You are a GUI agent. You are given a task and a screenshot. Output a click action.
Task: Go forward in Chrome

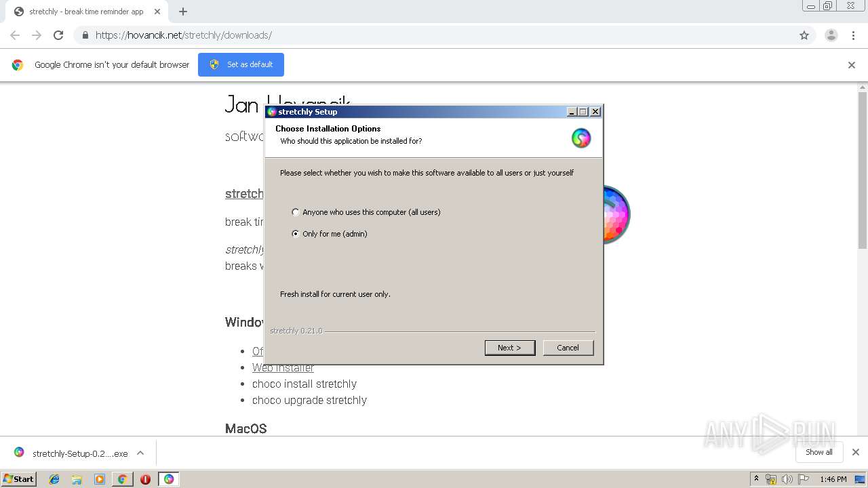37,35
